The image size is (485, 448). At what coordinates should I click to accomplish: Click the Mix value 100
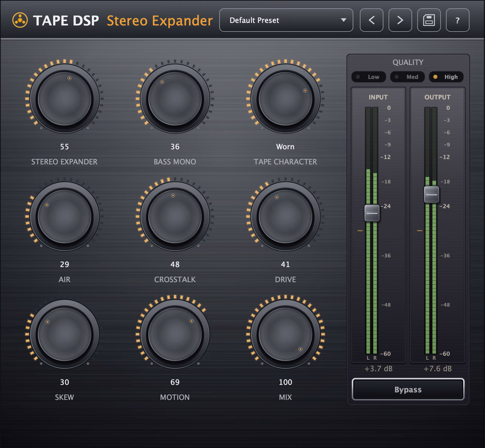[x=285, y=382]
